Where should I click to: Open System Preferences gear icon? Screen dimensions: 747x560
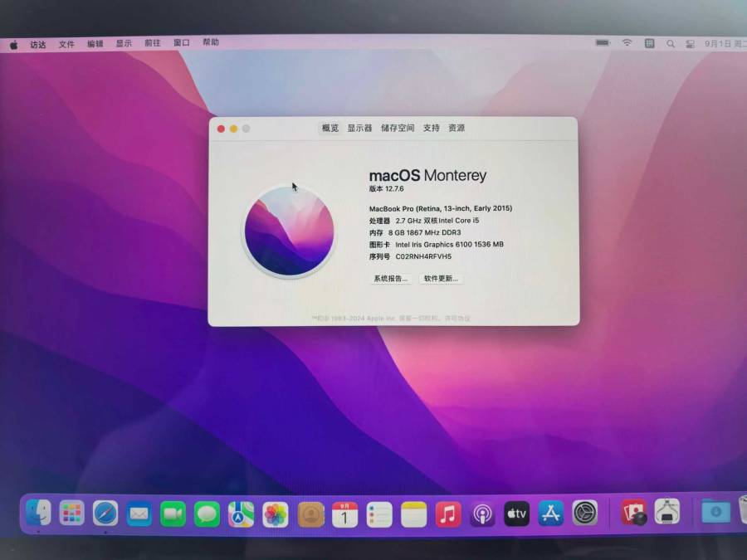[585, 513]
